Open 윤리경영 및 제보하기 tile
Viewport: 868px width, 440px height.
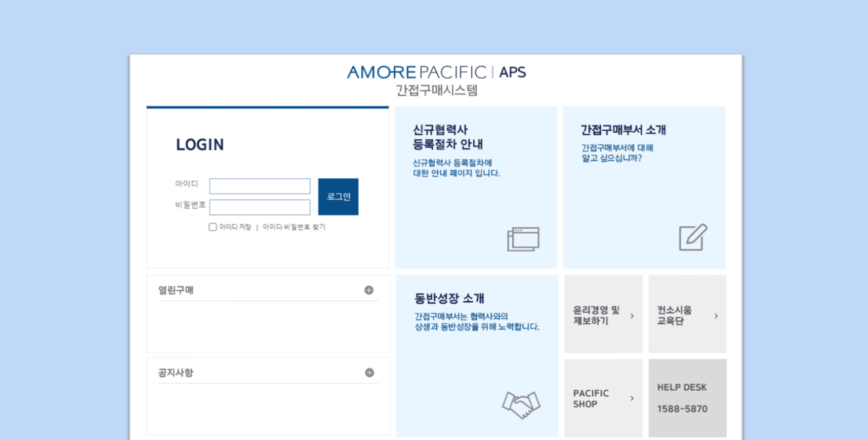[x=603, y=314]
